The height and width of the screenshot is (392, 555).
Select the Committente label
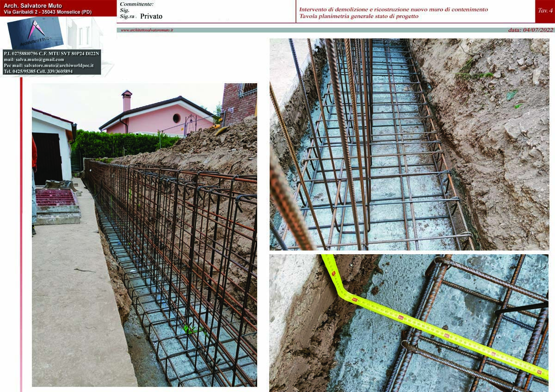[136, 4]
